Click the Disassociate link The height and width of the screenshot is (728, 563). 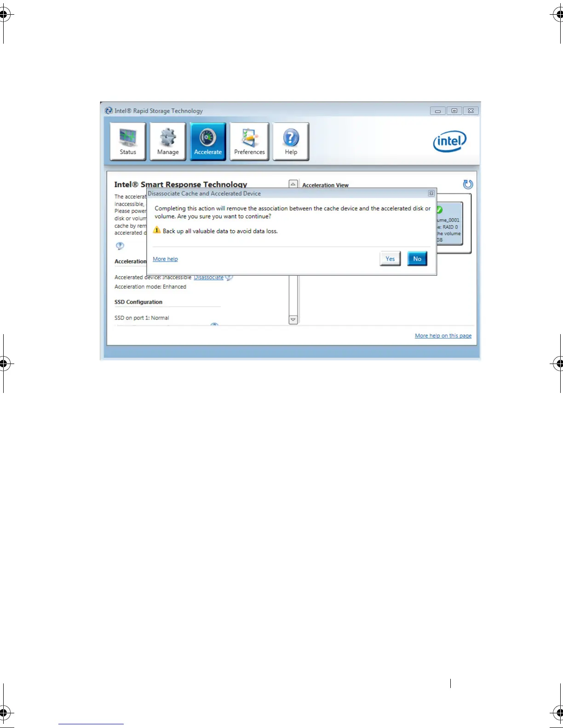coord(208,278)
